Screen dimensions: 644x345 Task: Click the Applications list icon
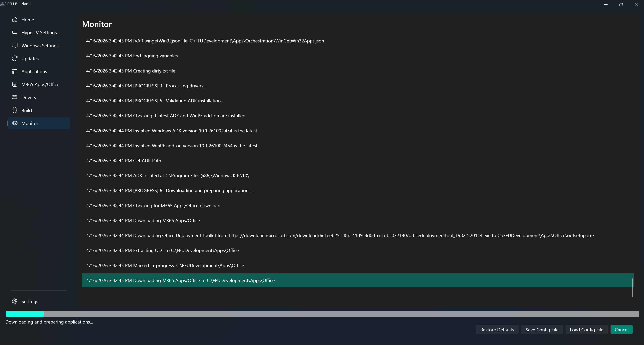[x=15, y=71]
